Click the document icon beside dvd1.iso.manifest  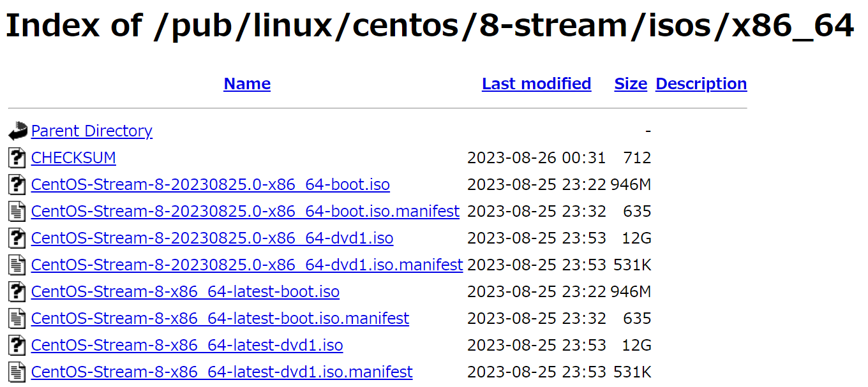tap(17, 265)
